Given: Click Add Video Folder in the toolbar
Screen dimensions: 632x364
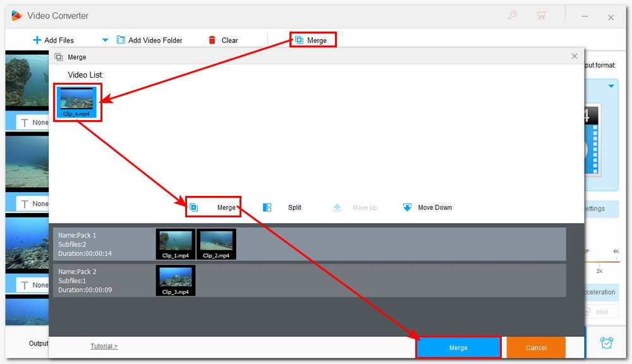Looking at the screenshot, I should coord(150,40).
